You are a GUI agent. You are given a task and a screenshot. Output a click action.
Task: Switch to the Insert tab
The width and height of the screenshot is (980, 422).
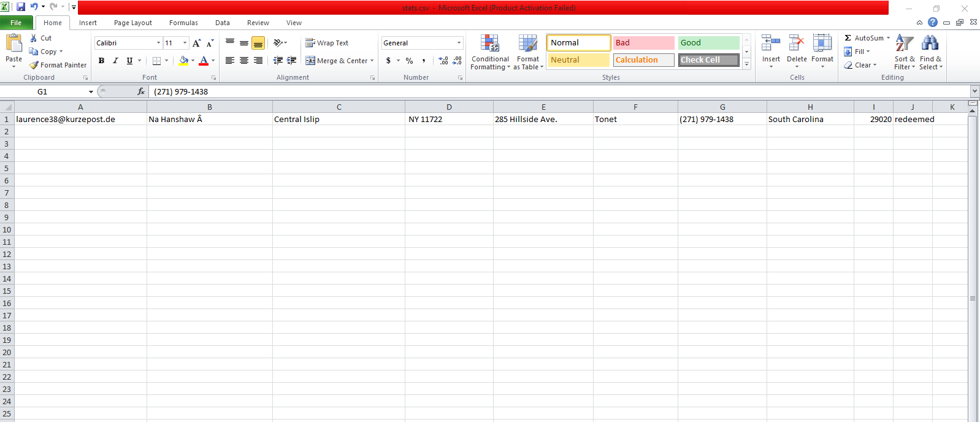pos(88,23)
